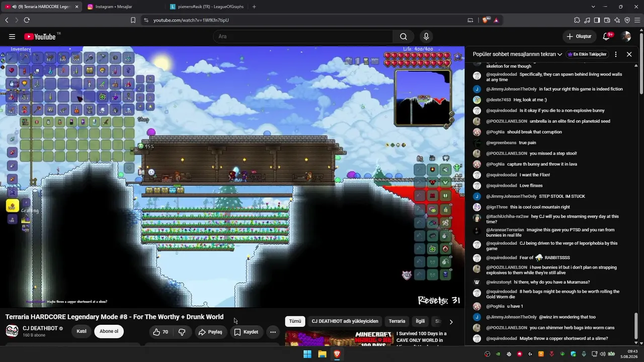Click the Brave browser taskbar icon
Image resolution: width=644 pixels, height=362 pixels.
coord(337,354)
